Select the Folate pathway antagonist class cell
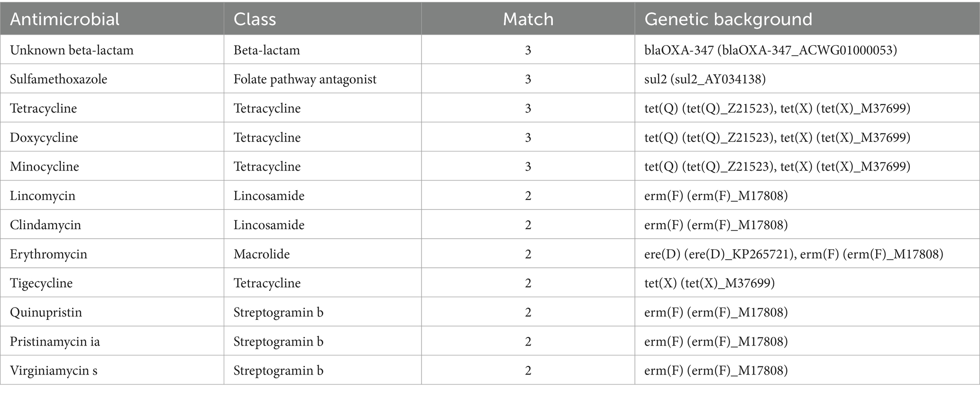980x393 pixels. (305, 79)
